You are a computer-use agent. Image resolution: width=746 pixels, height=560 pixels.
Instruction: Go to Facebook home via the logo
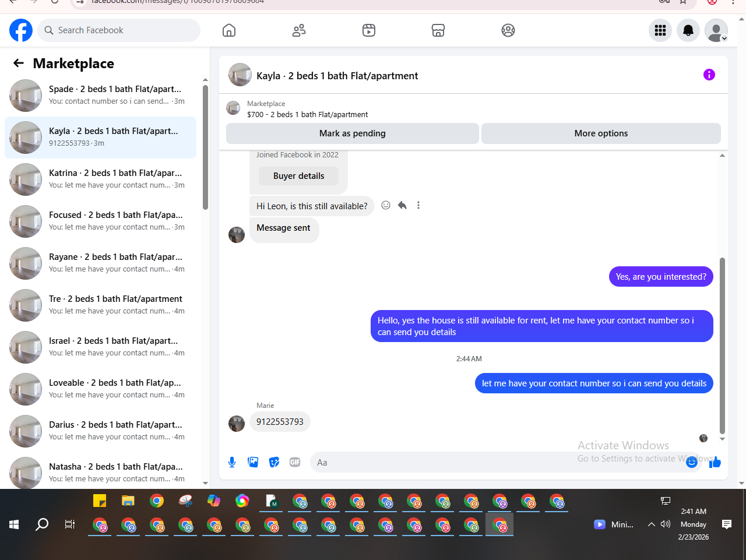click(x=21, y=30)
